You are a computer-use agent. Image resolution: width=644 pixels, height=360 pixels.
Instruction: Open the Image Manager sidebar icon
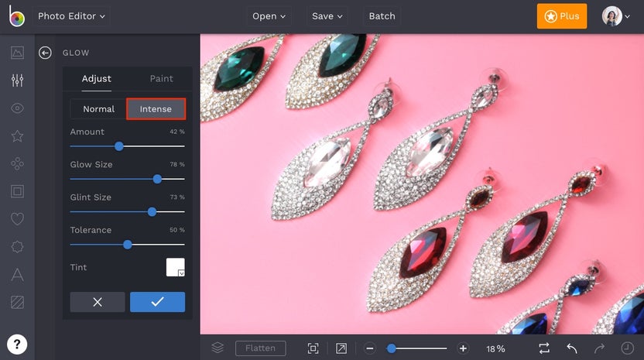tap(17, 53)
